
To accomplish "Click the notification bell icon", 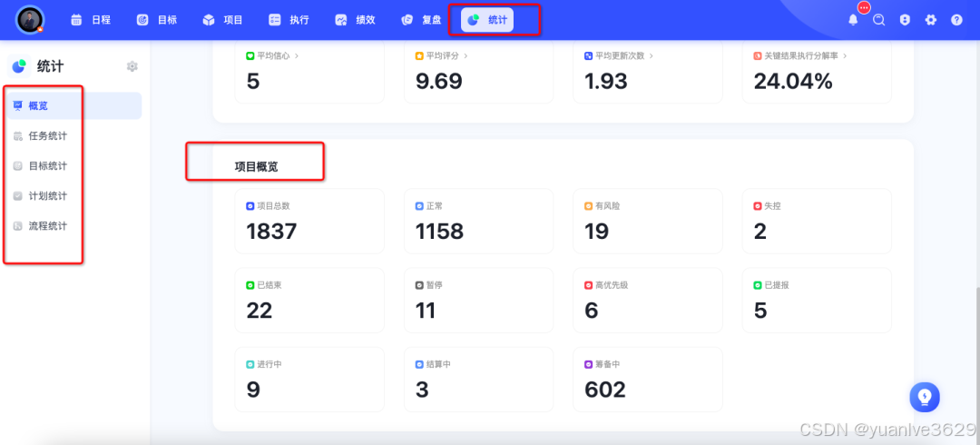I will pos(853,20).
